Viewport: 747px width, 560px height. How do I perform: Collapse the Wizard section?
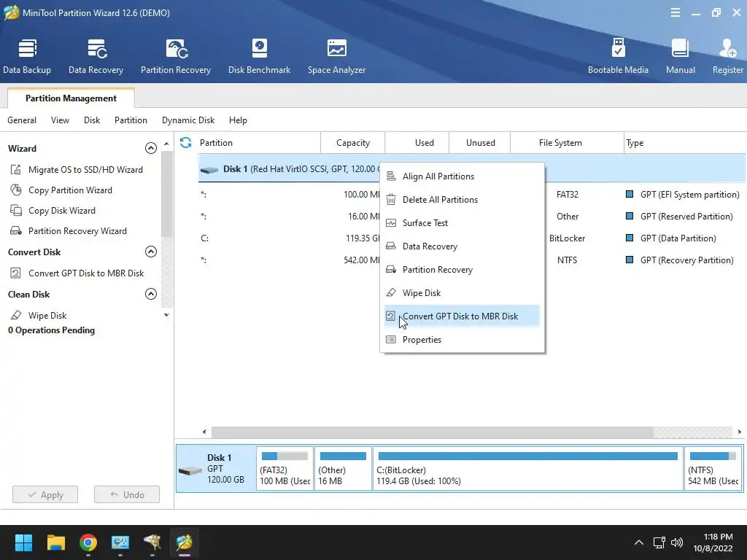[x=150, y=148]
